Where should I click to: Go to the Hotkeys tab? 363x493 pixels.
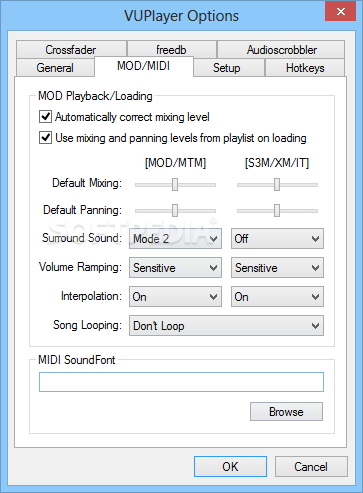(x=305, y=68)
